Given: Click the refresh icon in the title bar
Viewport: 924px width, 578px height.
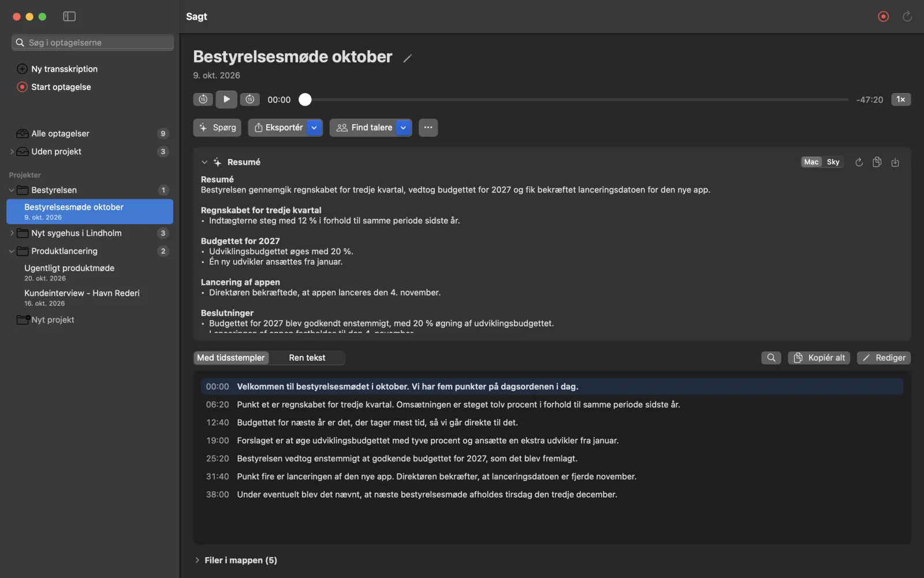Looking at the screenshot, I should tap(907, 16).
